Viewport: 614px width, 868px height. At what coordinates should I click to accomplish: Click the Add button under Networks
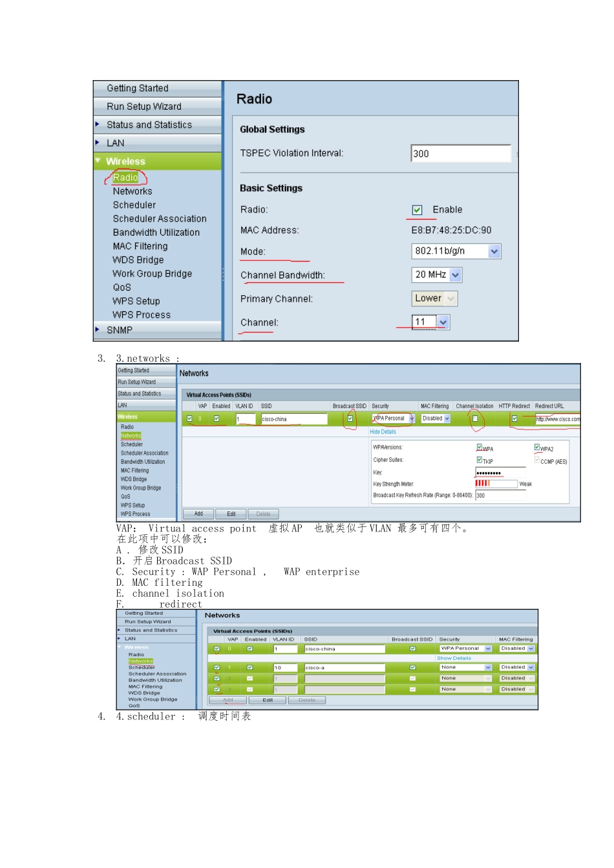[x=198, y=514]
